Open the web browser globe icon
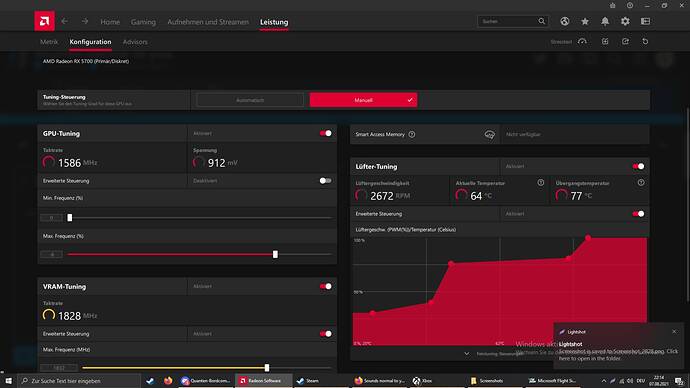 565,21
